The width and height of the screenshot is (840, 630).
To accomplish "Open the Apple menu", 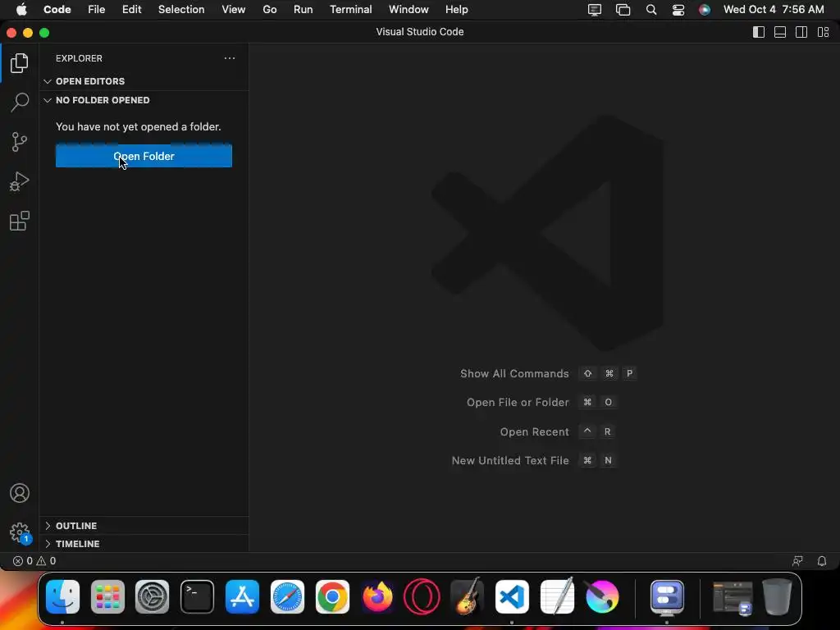I will click(21, 10).
